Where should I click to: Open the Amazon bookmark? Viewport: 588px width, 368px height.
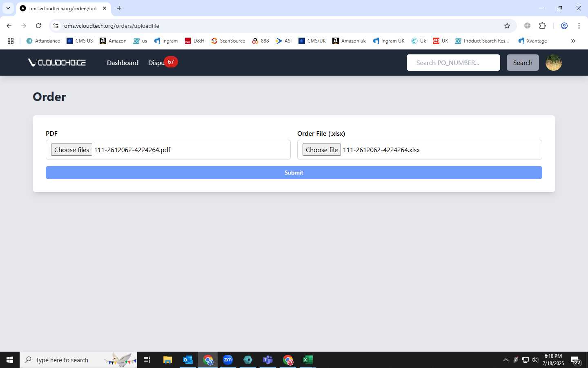pos(113,41)
